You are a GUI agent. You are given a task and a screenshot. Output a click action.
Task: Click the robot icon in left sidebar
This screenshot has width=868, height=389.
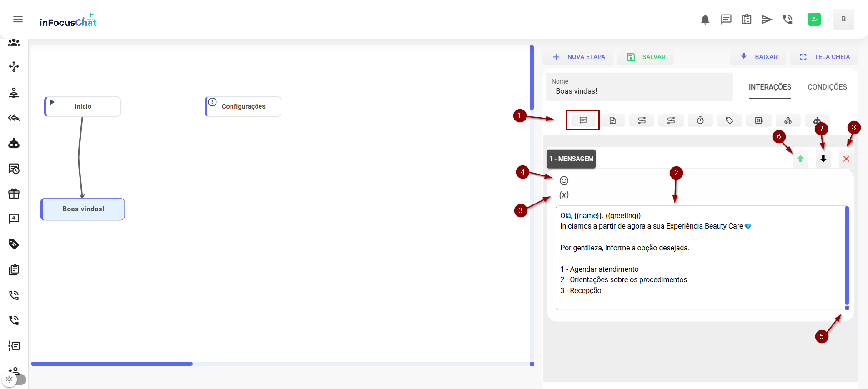point(14,144)
